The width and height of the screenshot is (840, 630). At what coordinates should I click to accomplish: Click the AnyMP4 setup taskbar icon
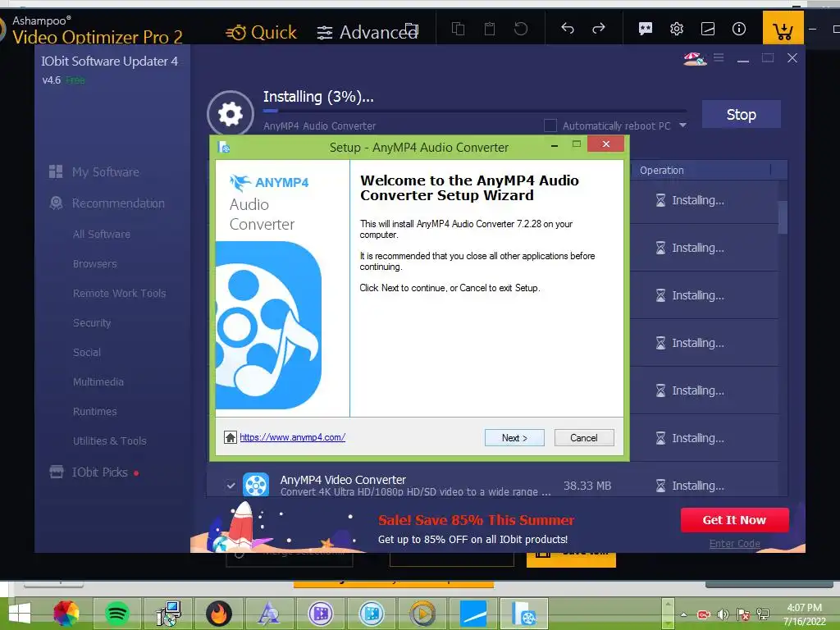pos(524,613)
